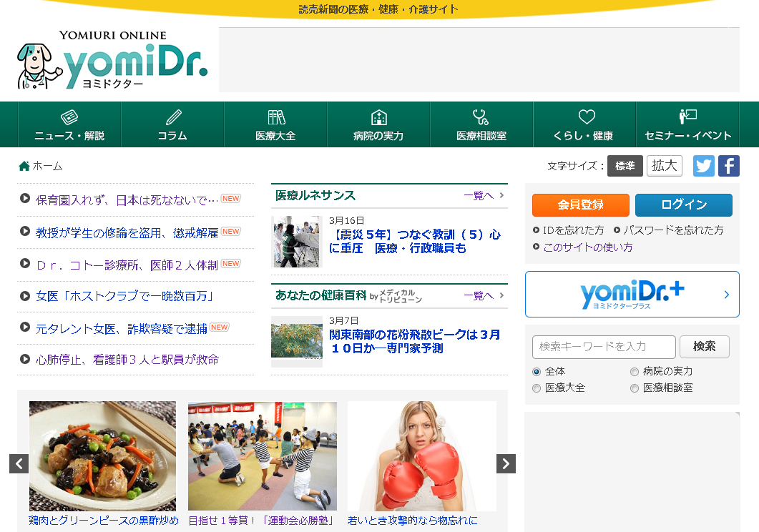Focus the 検索キーワードを入力 search field
This screenshot has width=759, height=532.
point(604,347)
